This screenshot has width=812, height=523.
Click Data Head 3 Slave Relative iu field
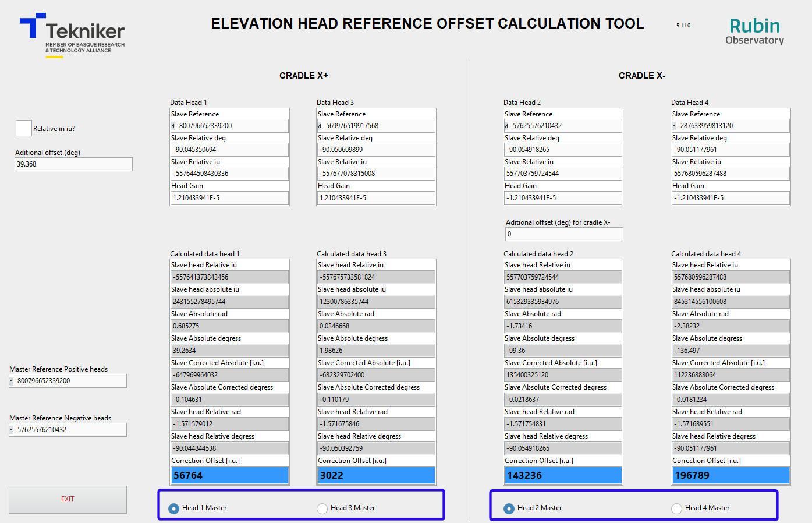376,174
